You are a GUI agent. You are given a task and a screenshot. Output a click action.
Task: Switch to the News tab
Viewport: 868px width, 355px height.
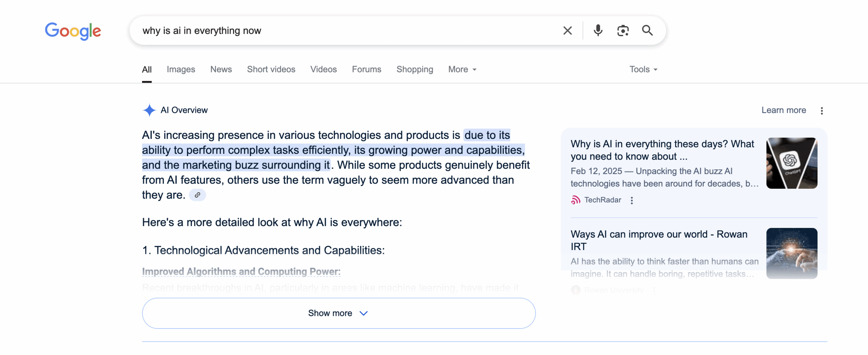point(221,69)
